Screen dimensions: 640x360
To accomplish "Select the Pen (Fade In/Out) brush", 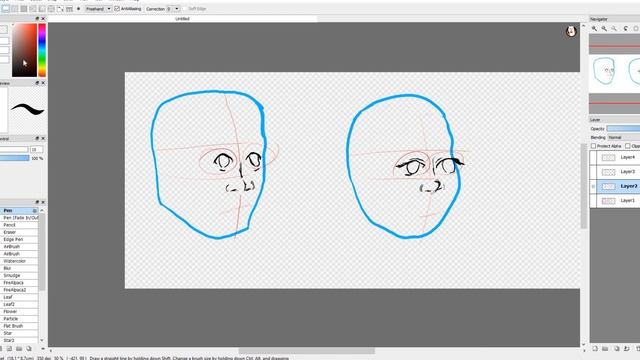I will 19,218.
